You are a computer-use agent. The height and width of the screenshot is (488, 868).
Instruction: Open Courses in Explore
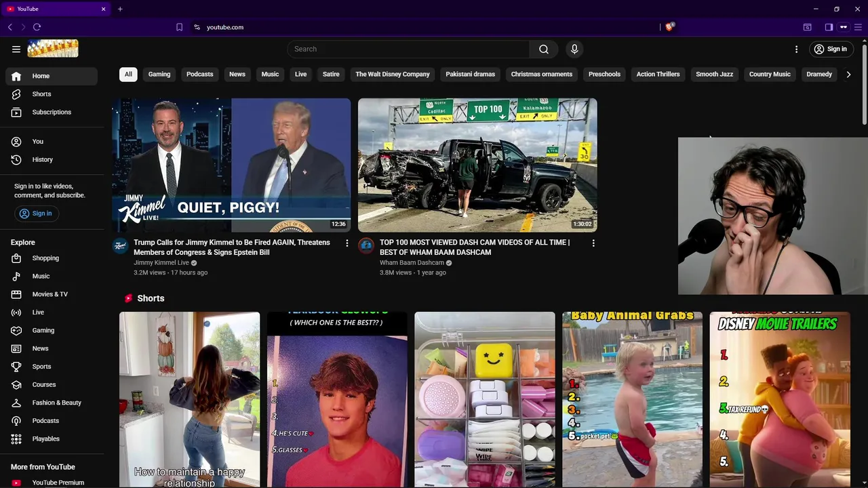click(x=52, y=384)
